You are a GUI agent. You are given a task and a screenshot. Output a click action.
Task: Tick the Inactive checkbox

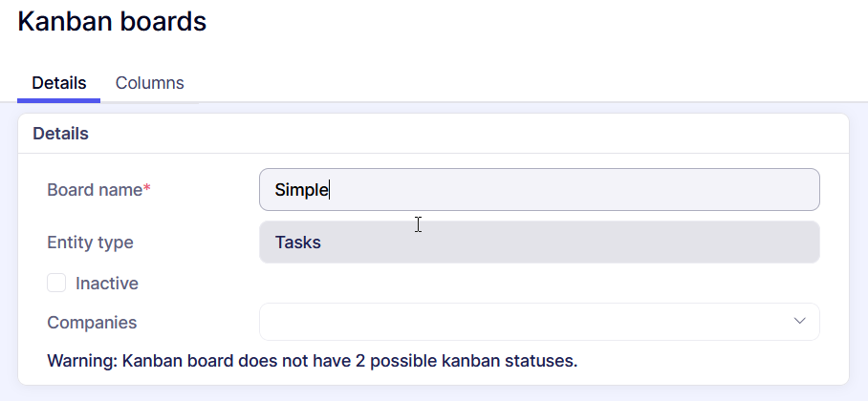56,283
